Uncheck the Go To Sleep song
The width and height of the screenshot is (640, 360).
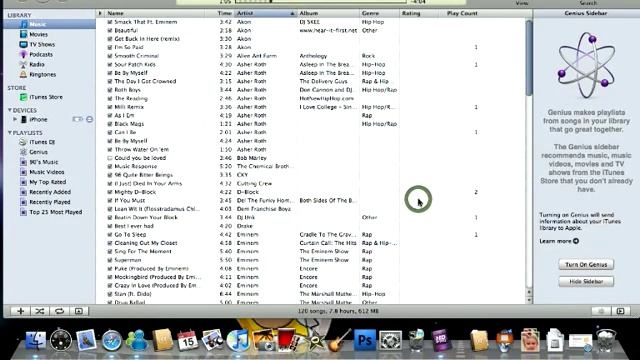coord(109,235)
